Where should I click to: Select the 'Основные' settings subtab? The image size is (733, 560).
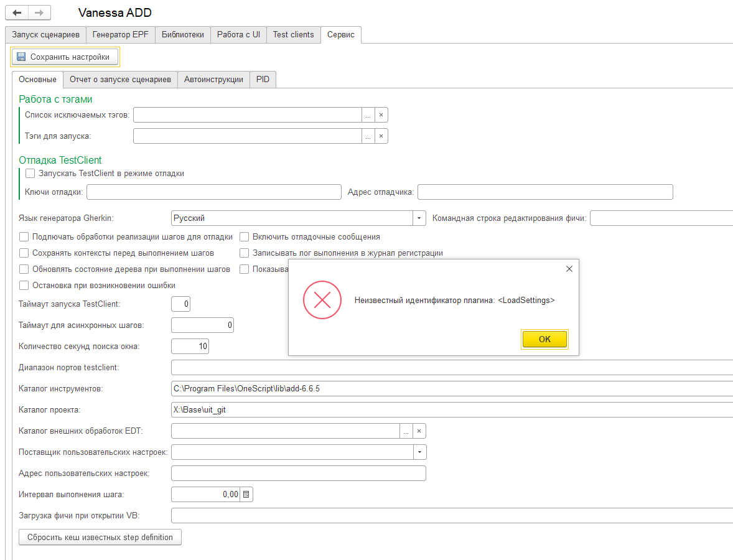click(x=37, y=80)
